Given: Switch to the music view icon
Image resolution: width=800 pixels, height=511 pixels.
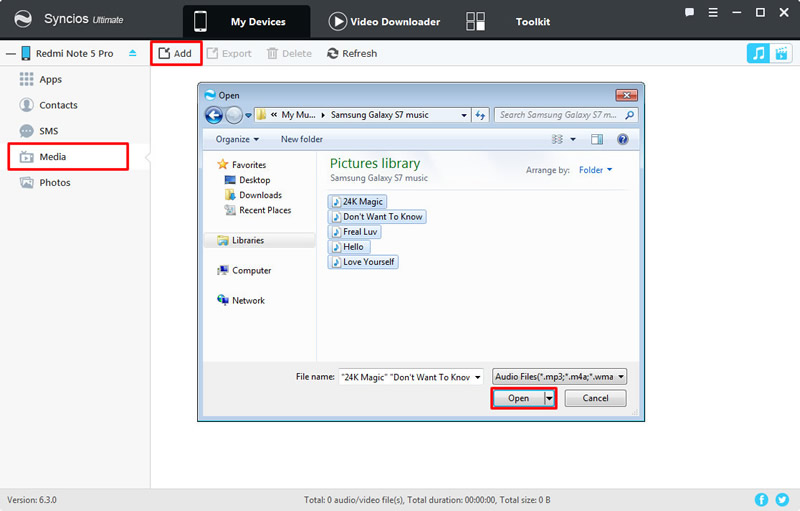Looking at the screenshot, I should (758, 53).
